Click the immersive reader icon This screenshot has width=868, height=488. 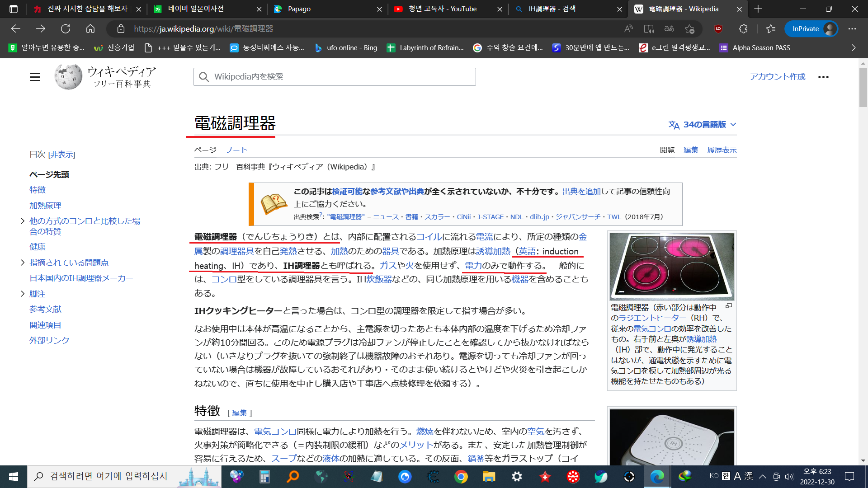click(x=649, y=29)
